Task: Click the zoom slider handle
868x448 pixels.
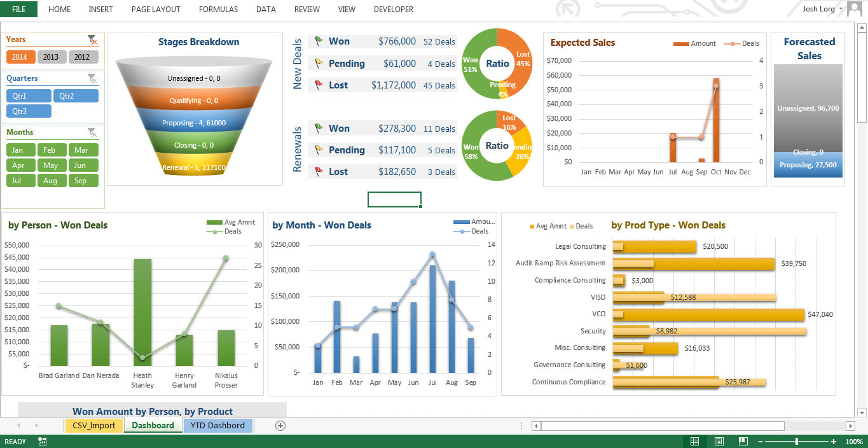Action: [797, 442]
